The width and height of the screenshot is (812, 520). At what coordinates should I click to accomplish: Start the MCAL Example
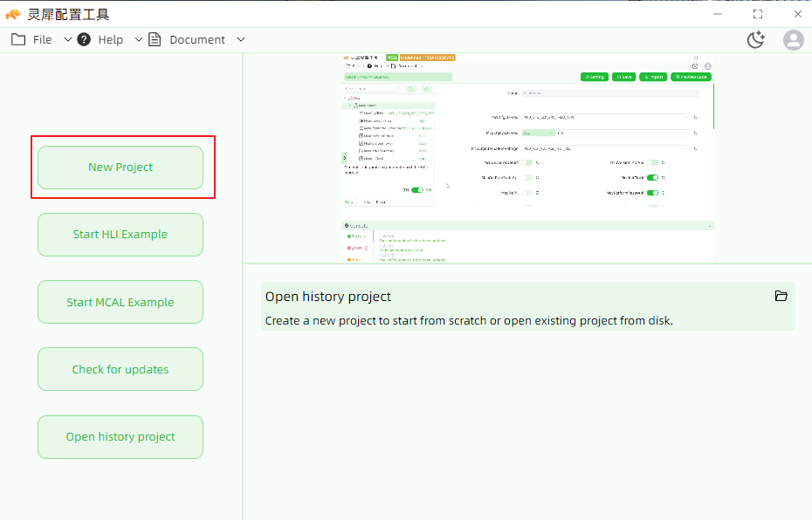pos(120,302)
